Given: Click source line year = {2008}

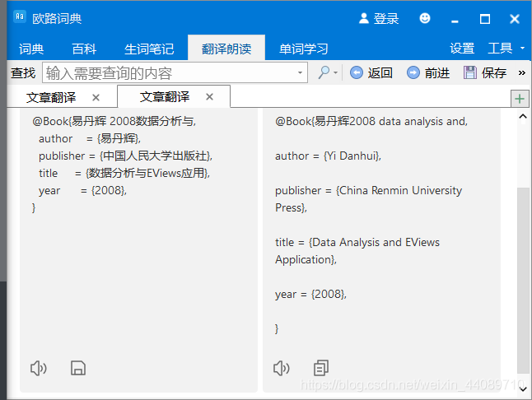Looking at the screenshot, I should click(x=82, y=190).
